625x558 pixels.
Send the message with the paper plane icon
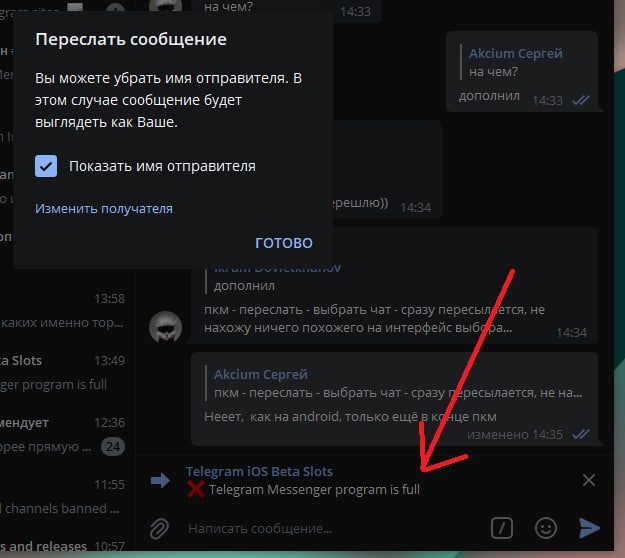point(589,528)
